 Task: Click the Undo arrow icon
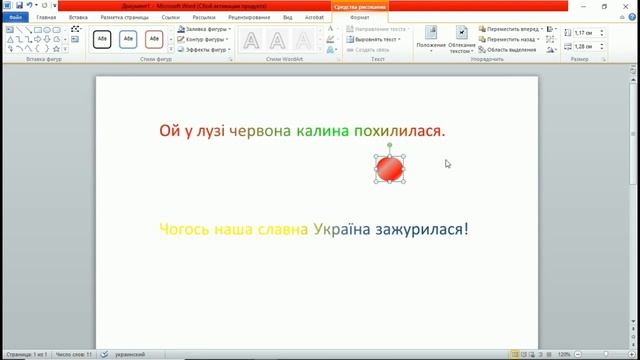coord(29,5)
